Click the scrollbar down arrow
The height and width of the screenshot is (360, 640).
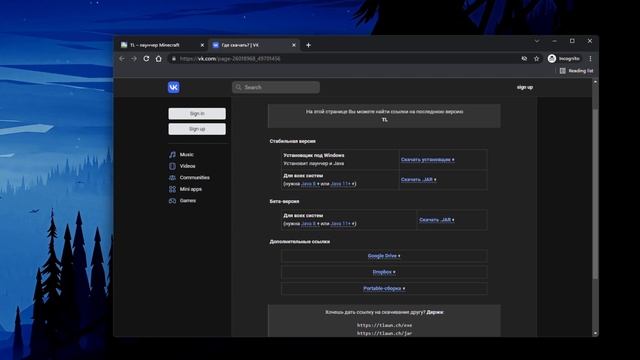(595, 333)
